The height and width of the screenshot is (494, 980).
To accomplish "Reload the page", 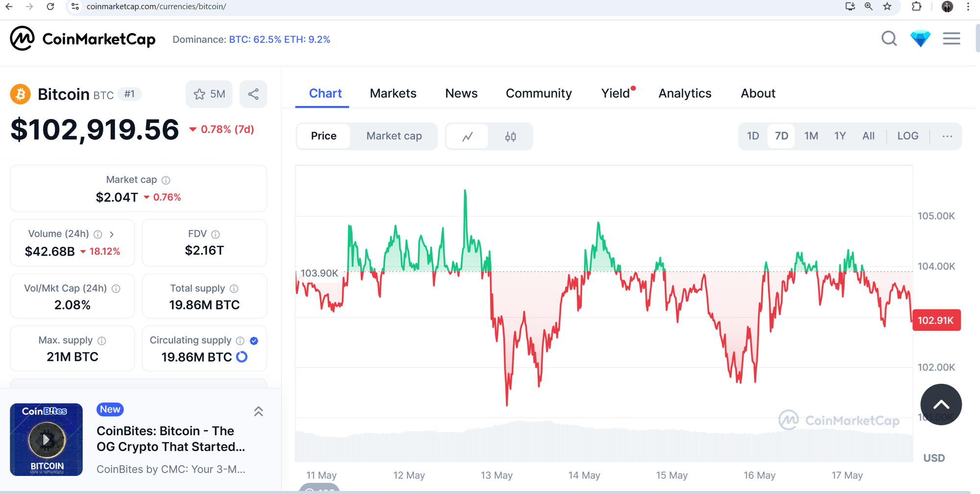I will [x=50, y=6].
